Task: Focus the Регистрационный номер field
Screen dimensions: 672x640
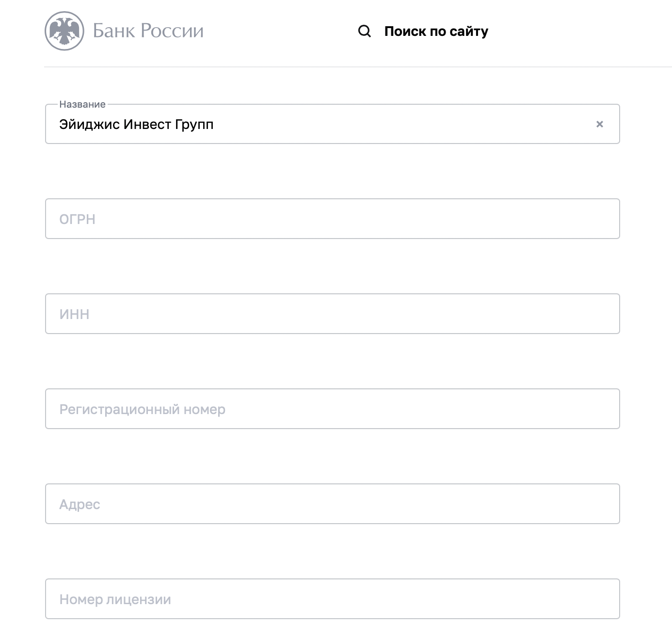Action: (x=332, y=409)
